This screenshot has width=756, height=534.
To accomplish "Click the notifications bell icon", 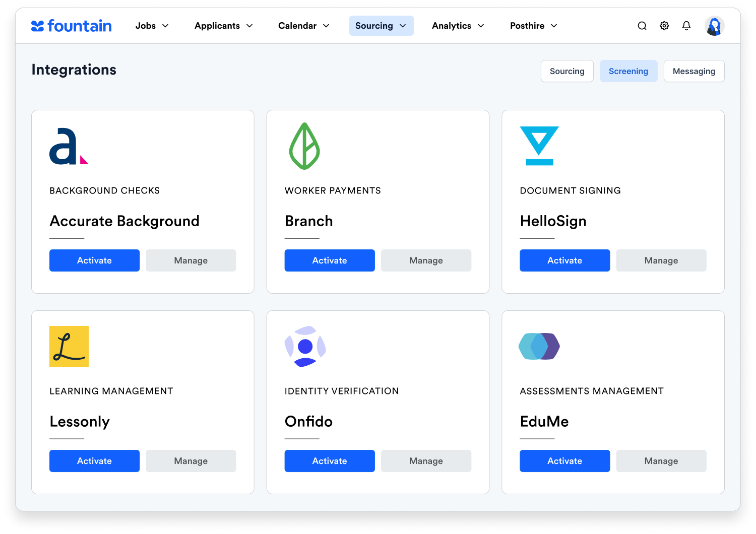I will (686, 26).
